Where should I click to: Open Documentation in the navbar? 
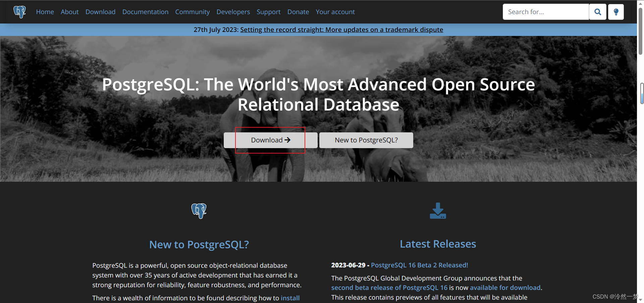click(x=145, y=12)
